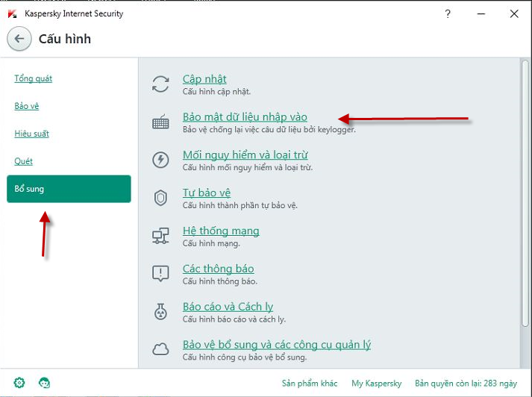Click My Kaspersky footer link

377,384
